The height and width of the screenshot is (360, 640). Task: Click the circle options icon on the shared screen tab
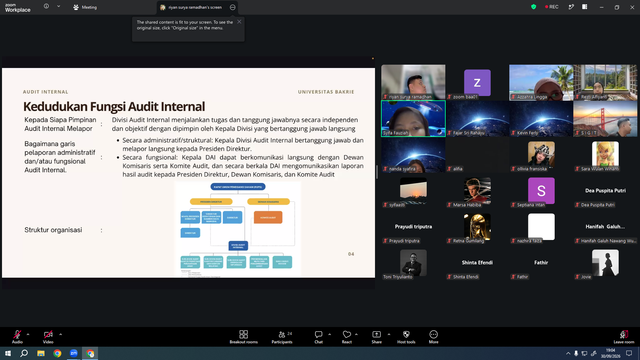pyautogui.click(x=232, y=7)
